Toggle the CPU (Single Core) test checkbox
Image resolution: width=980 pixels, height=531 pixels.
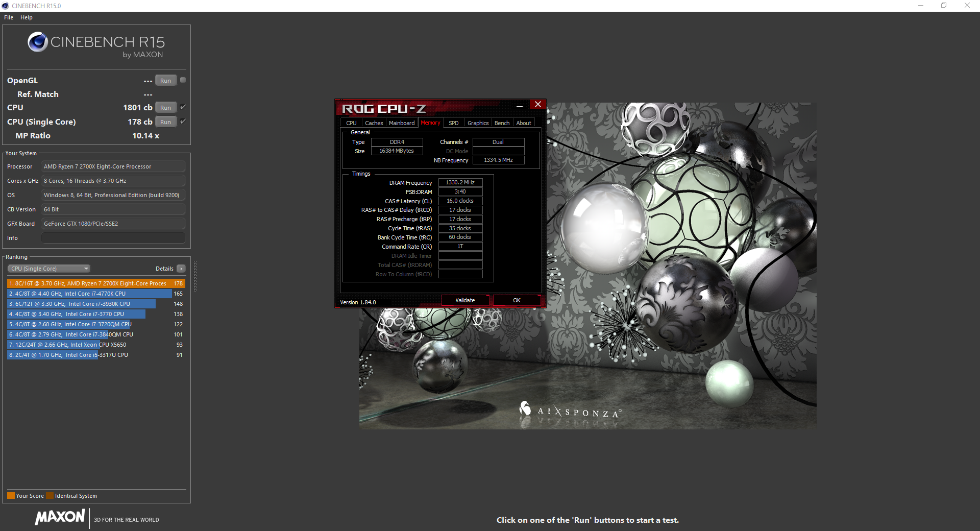[183, 122]
